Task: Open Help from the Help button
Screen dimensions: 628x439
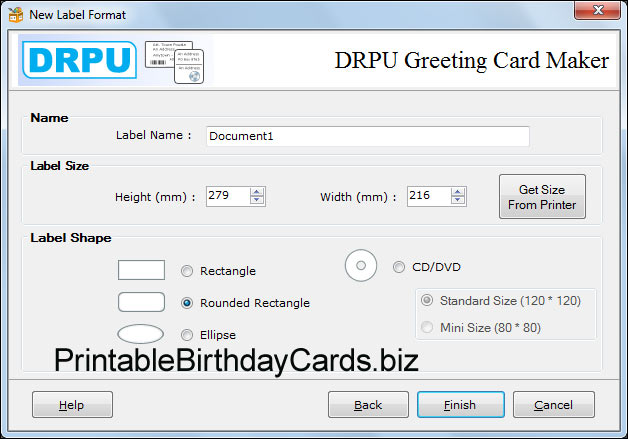Action: pos(72,405)
